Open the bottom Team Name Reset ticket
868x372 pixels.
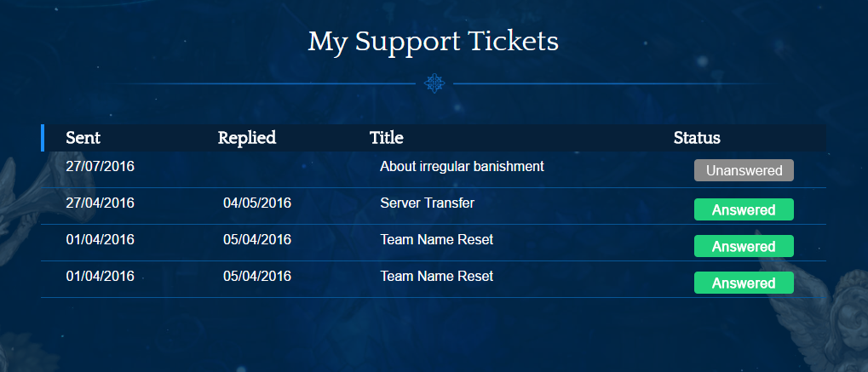436,277
